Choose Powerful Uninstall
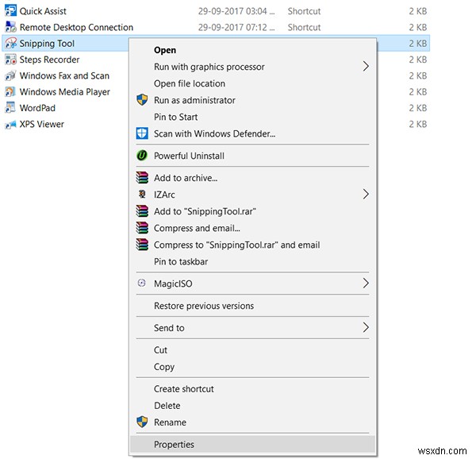Viewport: 476px width, 459px height. [x=252, y=156]
